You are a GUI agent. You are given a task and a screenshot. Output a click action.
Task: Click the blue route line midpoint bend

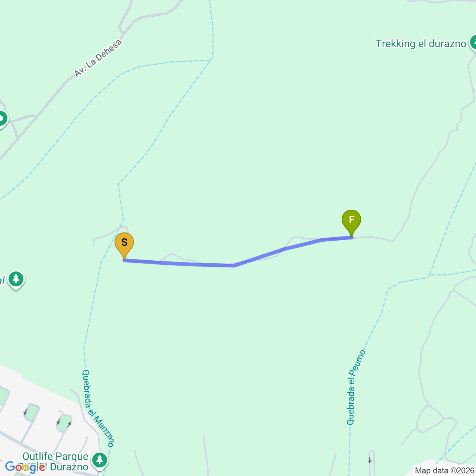234,266
